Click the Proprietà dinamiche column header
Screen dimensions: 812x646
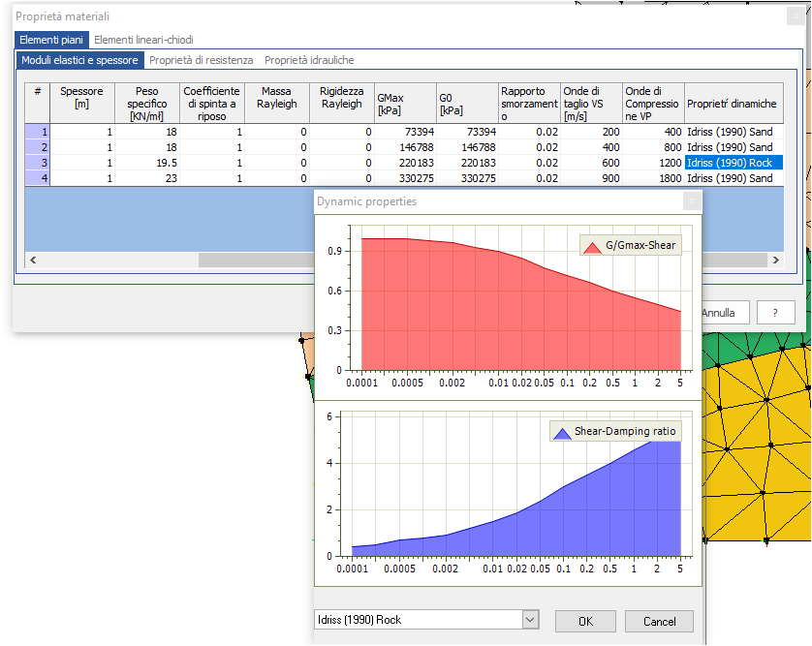734,103
